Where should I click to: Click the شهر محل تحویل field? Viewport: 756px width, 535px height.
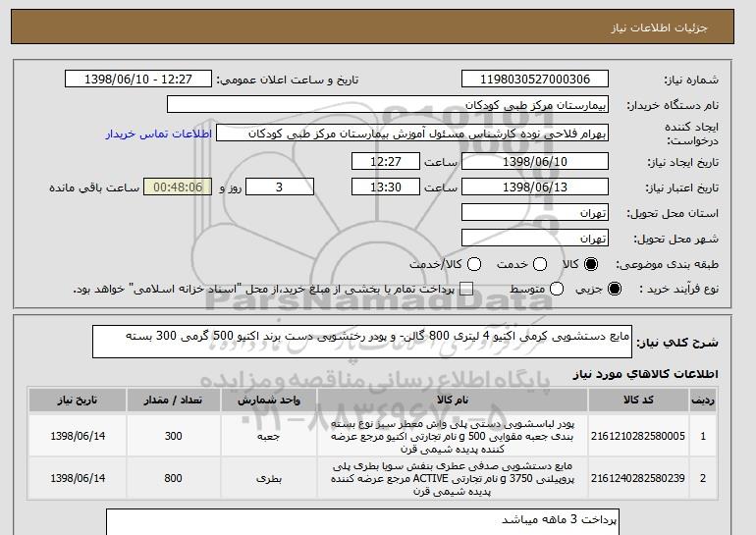535,239
